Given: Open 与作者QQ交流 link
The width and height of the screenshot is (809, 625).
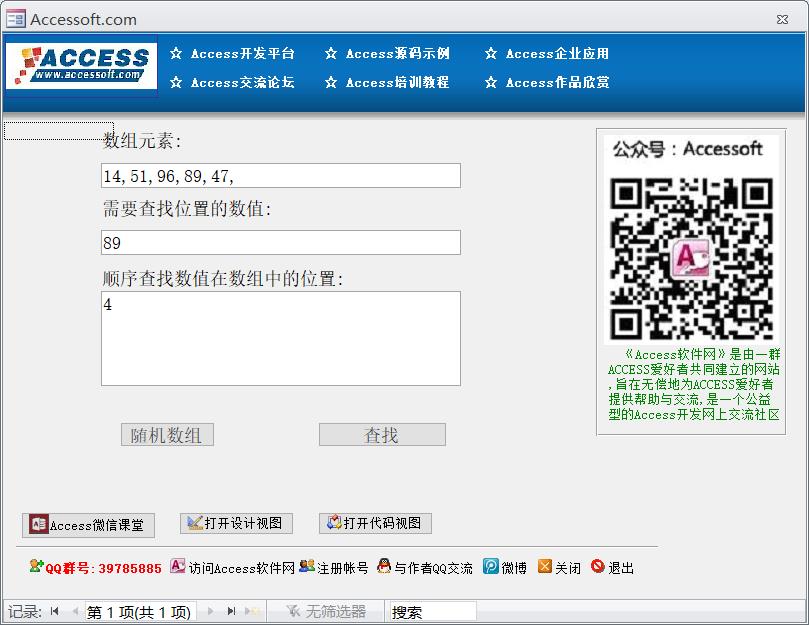Looking at the screenshot, I should (x=433, y=568).
